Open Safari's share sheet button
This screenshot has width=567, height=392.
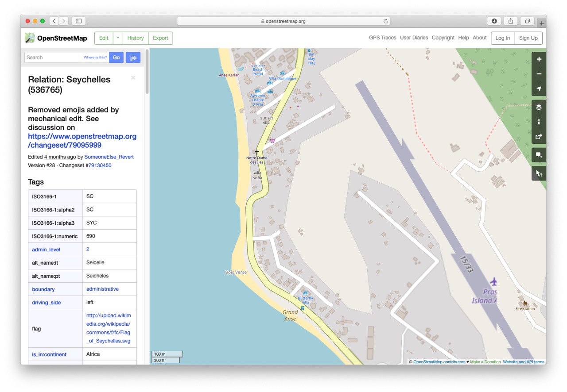(511, 21)
